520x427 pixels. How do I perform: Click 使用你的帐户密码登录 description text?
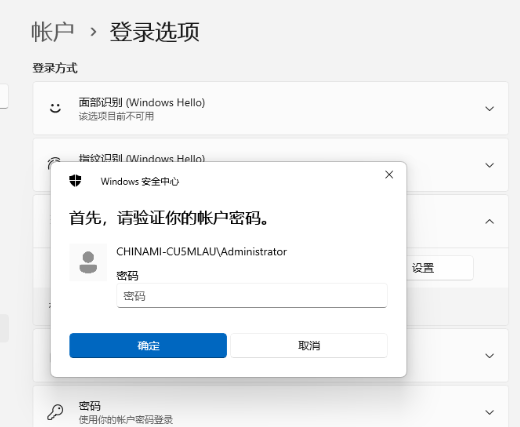[126, 420]
